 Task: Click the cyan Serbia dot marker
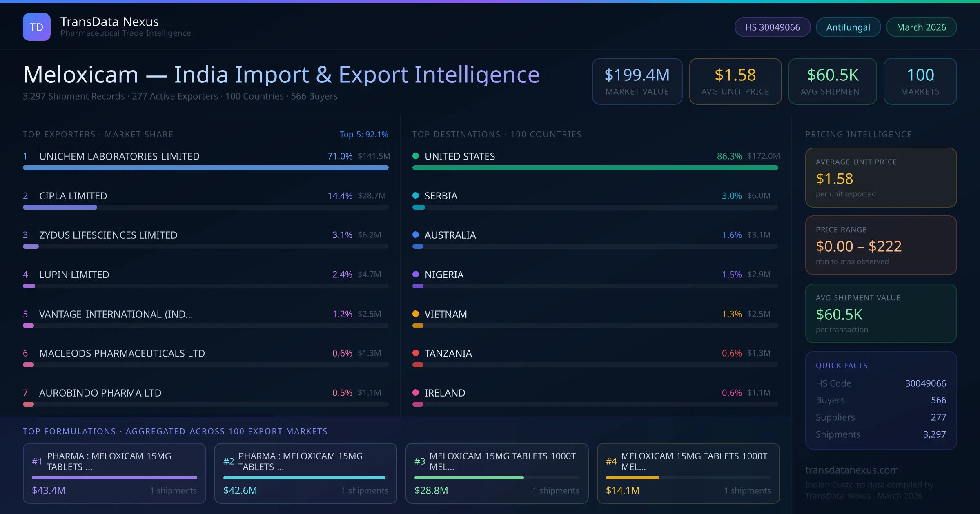[416, 195]
